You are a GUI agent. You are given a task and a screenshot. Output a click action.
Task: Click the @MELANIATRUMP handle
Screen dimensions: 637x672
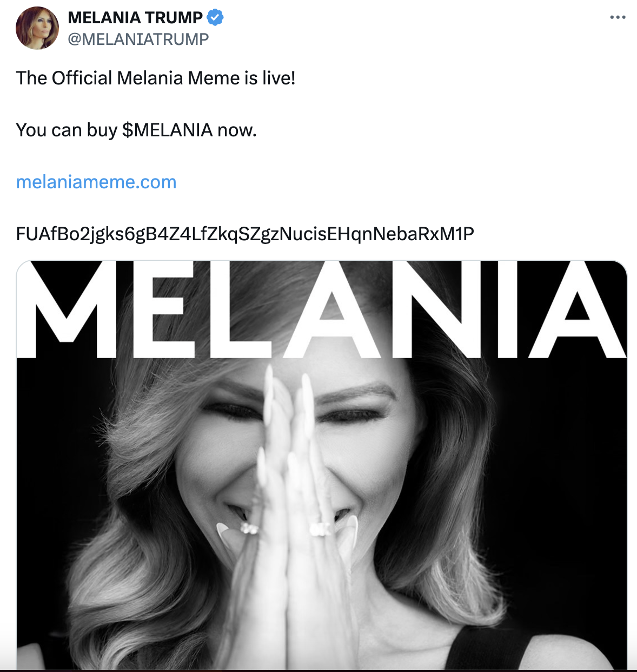(138, 38)
